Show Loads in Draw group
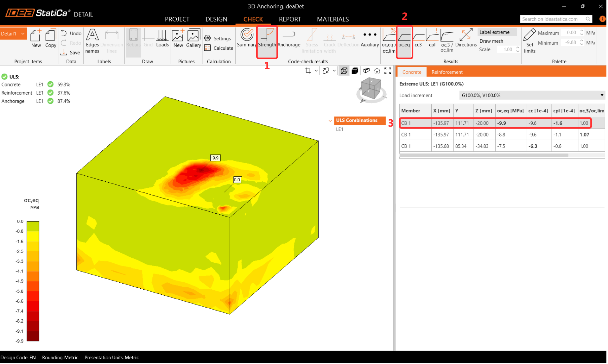The image size is (608, 364). tap(162, 38)
